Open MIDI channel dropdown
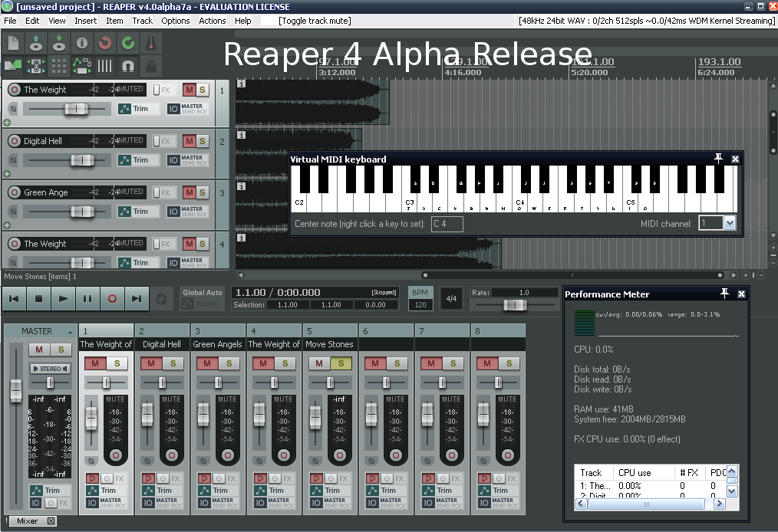Image resolution: width=778 pixels, height=532 pixels. click(730, 223)
